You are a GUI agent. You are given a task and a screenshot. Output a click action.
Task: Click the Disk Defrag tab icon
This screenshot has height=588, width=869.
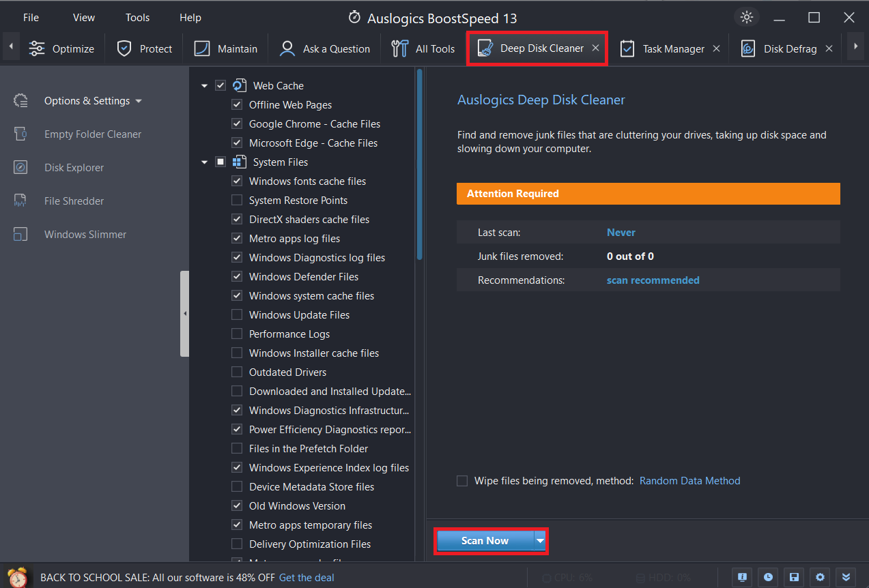click(748, 48)
